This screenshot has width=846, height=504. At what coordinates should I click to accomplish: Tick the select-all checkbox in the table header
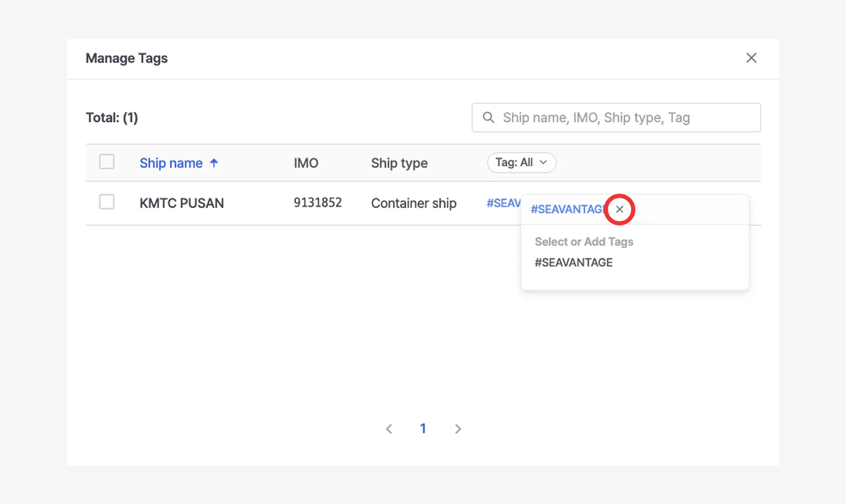click(107, 162)
